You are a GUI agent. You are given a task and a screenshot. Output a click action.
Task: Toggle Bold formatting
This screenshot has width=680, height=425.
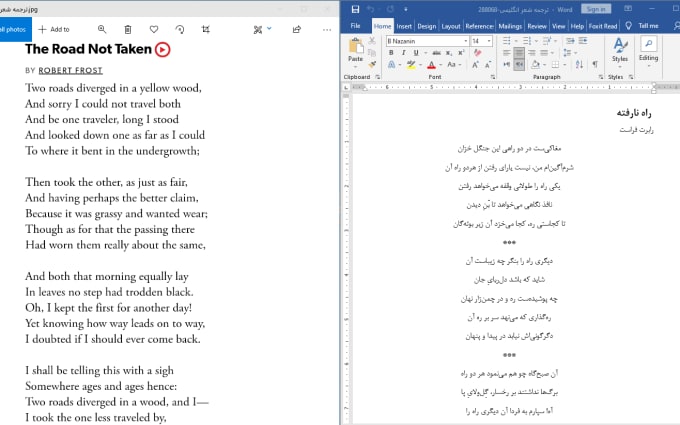coord(391,52)
